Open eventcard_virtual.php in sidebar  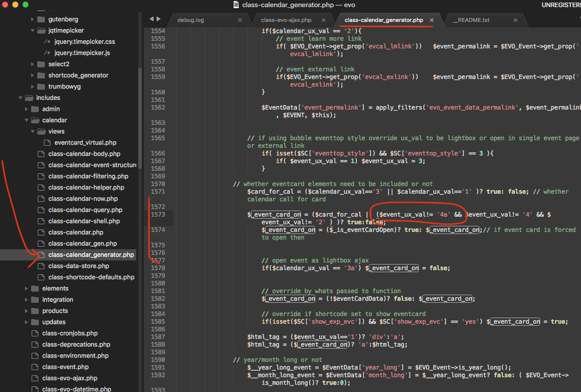85,143
